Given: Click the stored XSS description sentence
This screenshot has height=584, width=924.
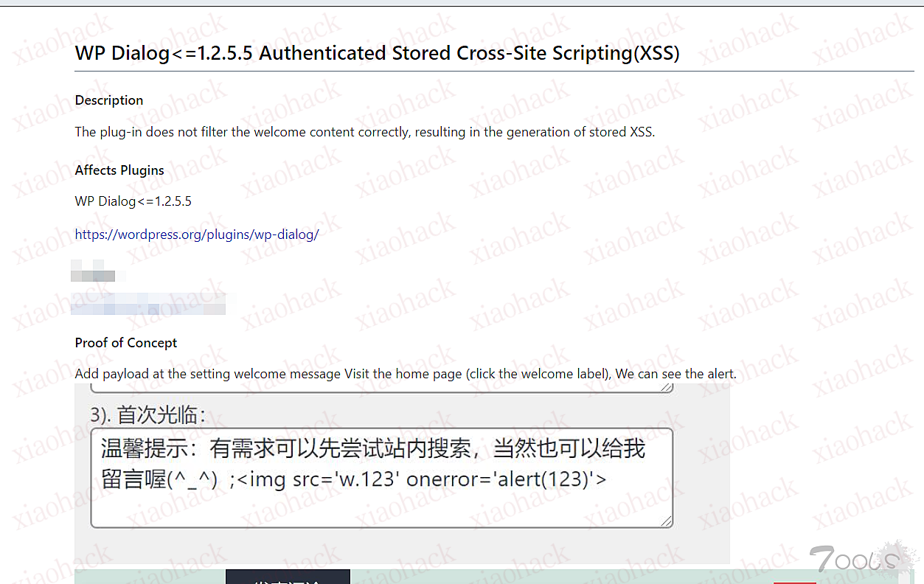Looking at the screenshot, I should tap(365, 133).
